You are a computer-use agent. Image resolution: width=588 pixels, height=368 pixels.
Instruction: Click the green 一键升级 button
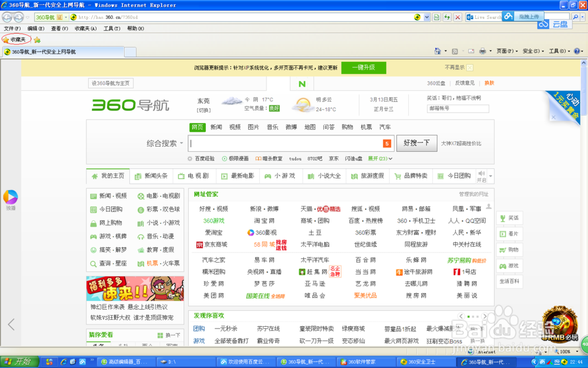click(363, 68)
